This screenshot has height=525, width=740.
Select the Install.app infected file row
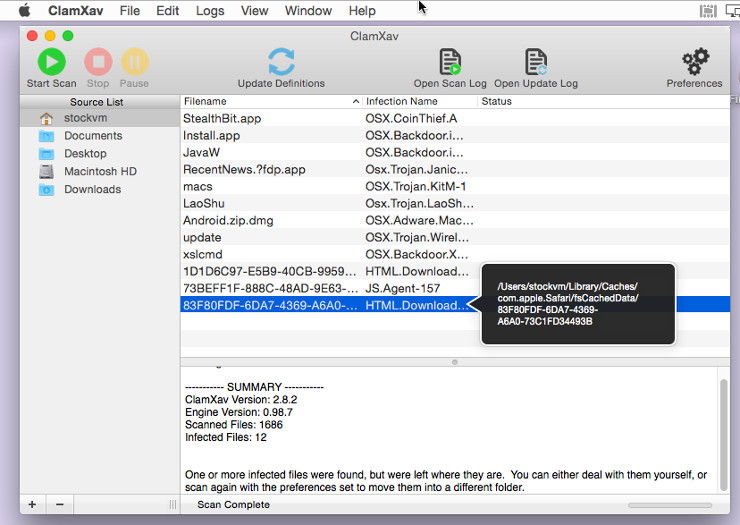455,135
